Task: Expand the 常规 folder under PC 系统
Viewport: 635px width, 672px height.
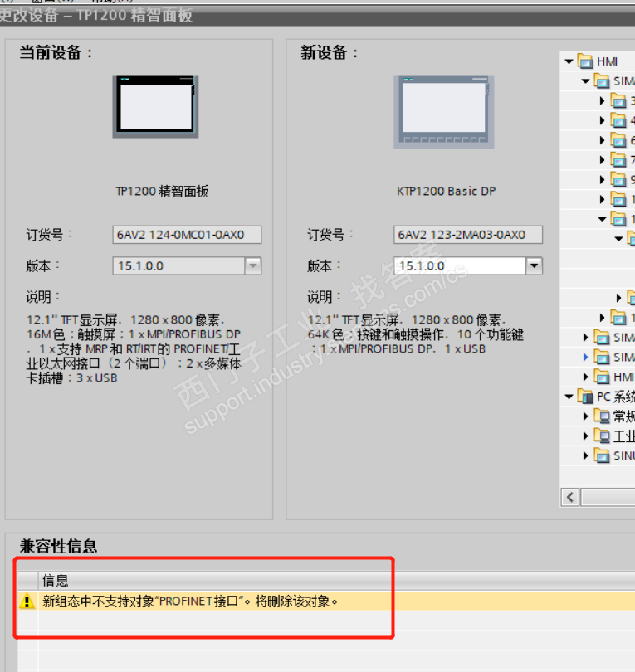Action: click(586, 416)
